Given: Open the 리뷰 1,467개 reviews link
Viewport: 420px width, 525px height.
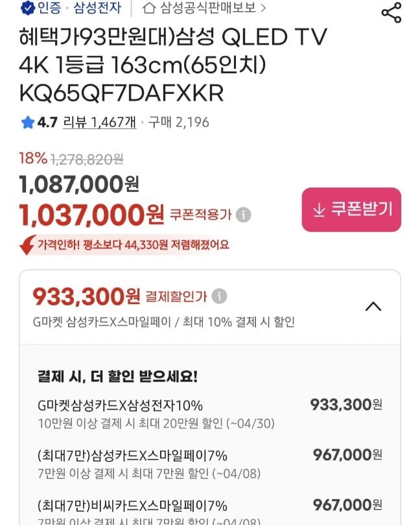Looking at the screenshot, I should (99, 122).
